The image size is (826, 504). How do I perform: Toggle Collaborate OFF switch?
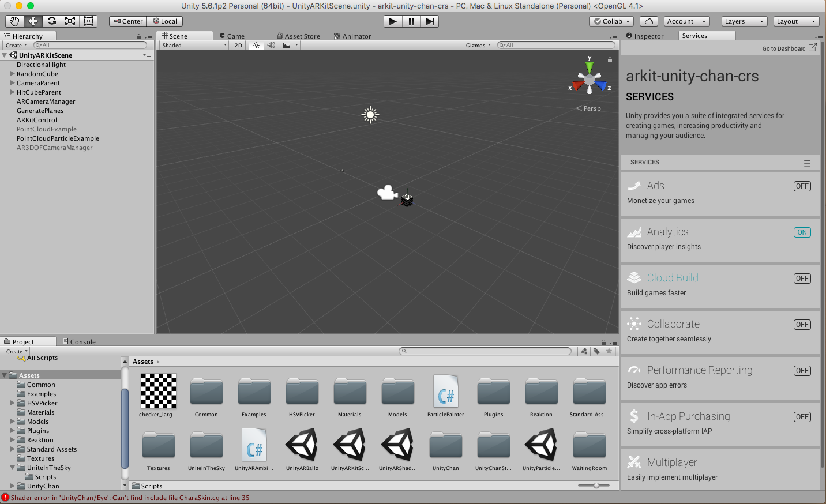coord(802,325)
